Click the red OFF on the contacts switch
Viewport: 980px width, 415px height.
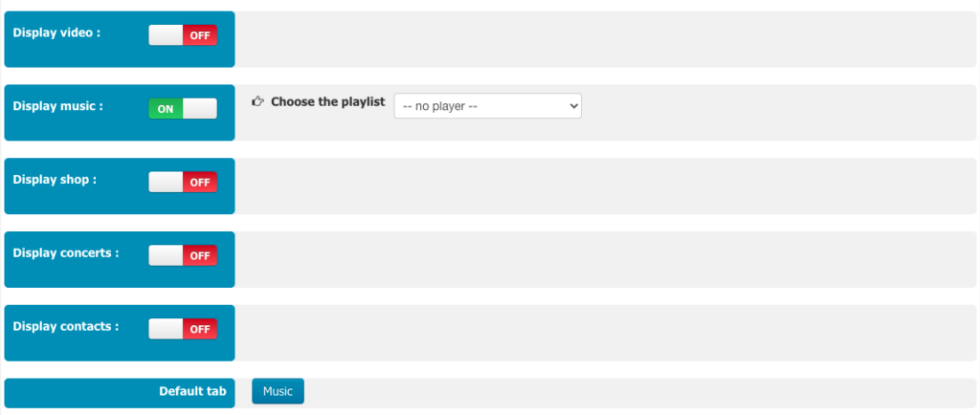click(200, 329)
